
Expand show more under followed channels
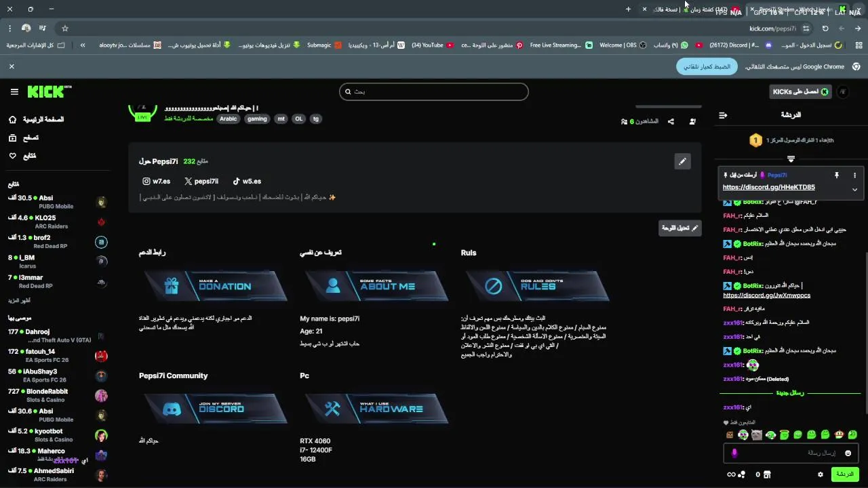coord(19,300)
